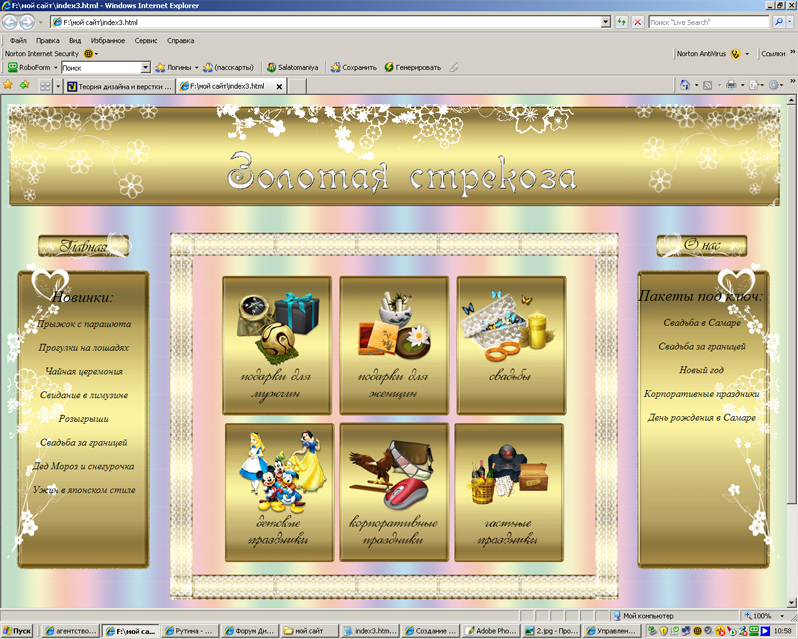The image size is (798, 639).
Task: Open a new blank browser tab
Action: click(x=297, y=86)
